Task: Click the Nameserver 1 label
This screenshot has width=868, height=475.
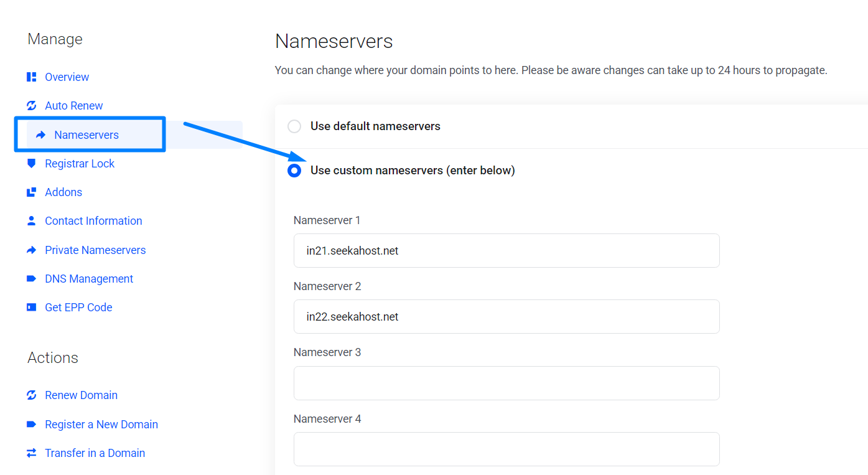Action: [x=327, y=220]
